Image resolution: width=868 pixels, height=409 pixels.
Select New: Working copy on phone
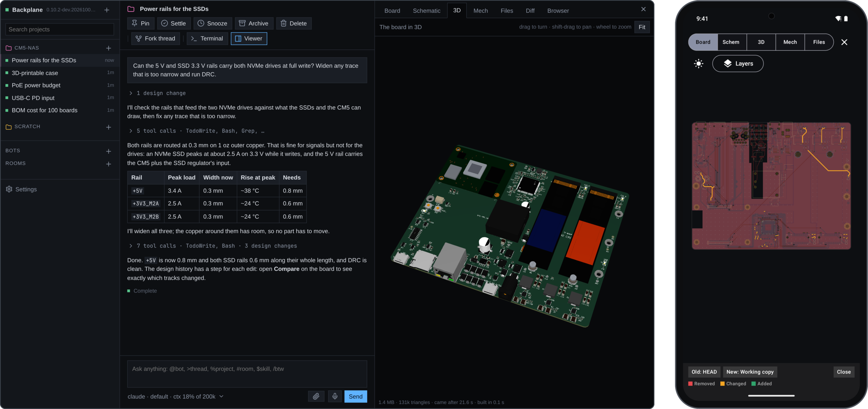(x=750, y=372)
